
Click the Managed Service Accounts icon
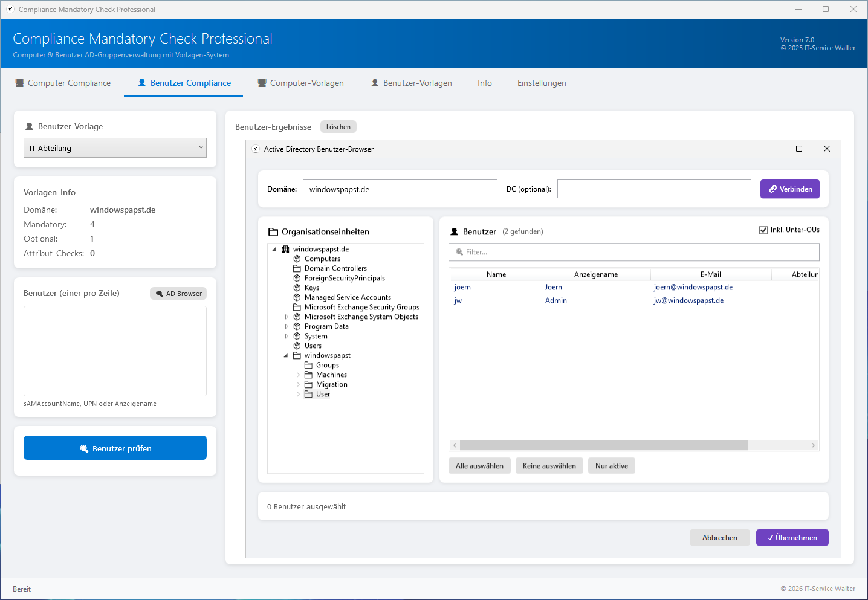point(297,297)
